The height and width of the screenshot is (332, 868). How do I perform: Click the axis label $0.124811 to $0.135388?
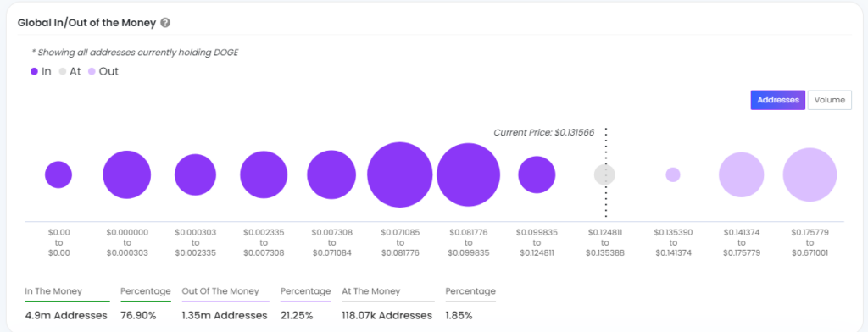(604, 242)
